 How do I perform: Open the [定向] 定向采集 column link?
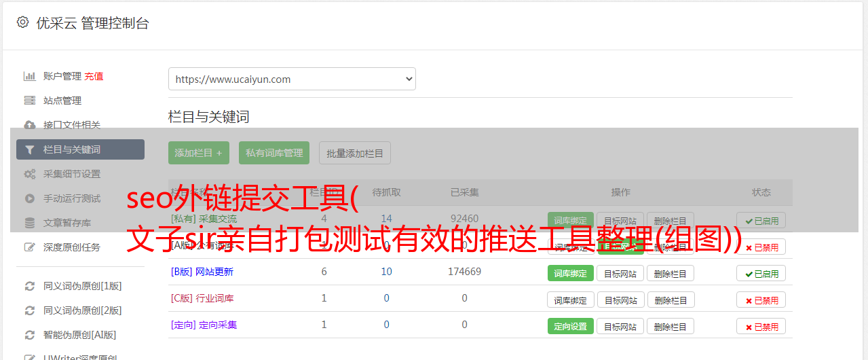[x=204, y=325]
